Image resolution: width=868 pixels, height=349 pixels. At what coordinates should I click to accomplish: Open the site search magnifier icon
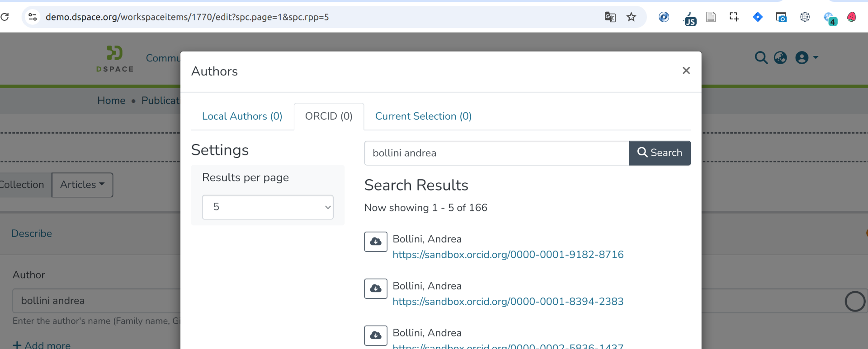click(x=761, y=58)
